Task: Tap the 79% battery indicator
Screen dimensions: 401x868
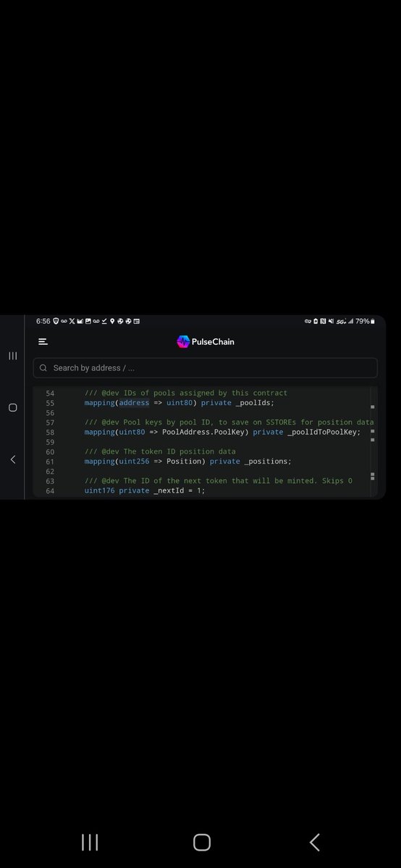Action: pos(366,321)
